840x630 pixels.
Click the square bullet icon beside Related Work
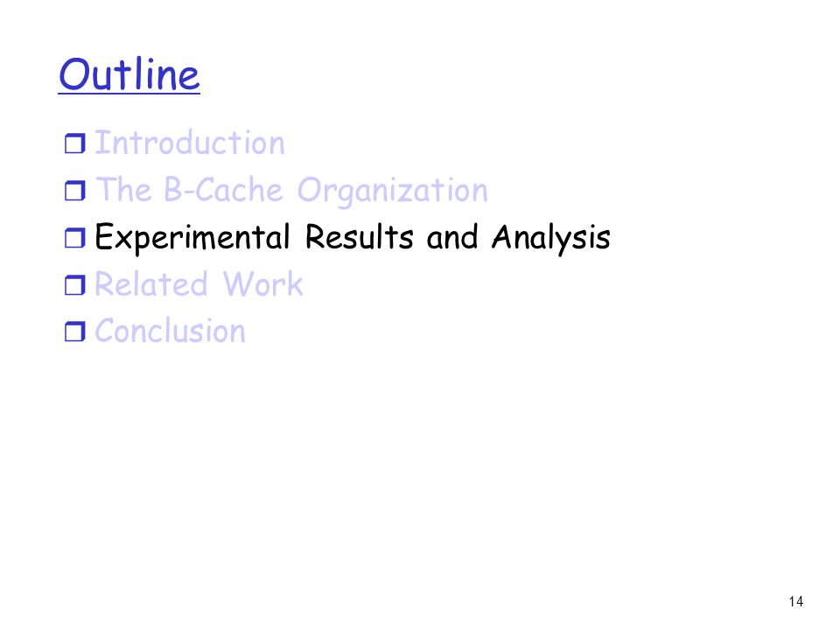pos(75,285)
